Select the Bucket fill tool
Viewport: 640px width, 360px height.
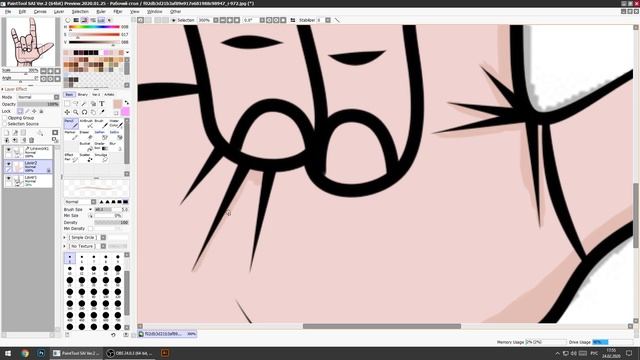[86, 147]
